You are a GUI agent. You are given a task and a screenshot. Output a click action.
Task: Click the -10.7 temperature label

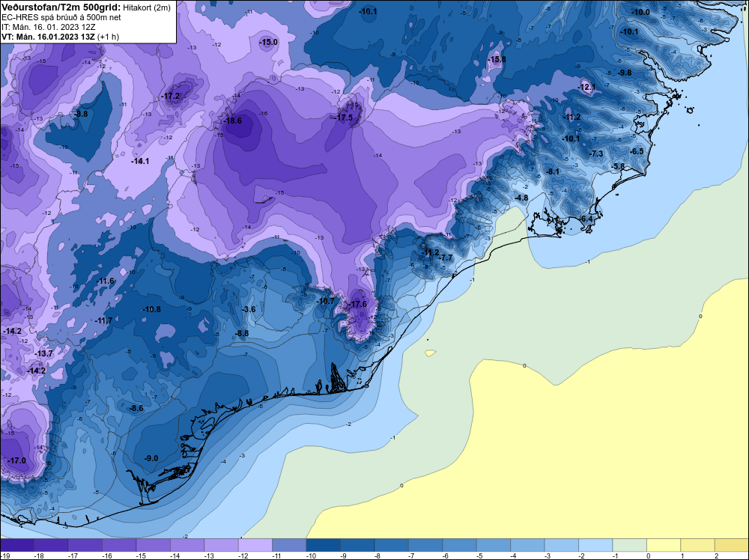326,301
